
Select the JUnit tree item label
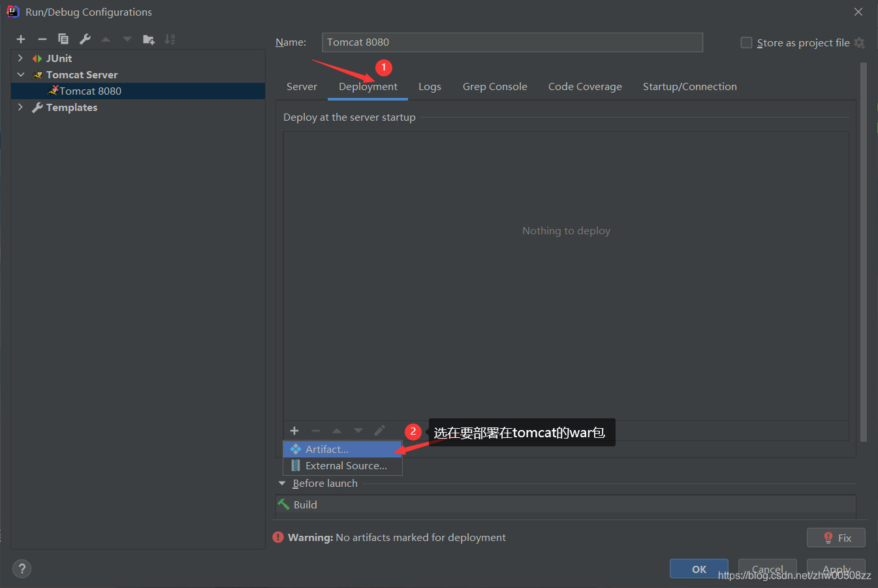tap(59, 59)
